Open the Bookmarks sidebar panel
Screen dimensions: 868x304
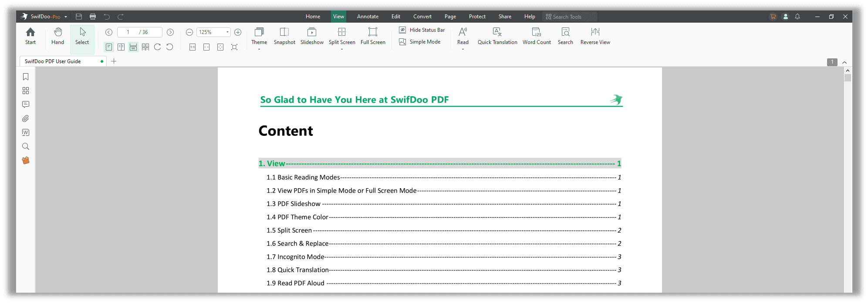tap(26, 77)
